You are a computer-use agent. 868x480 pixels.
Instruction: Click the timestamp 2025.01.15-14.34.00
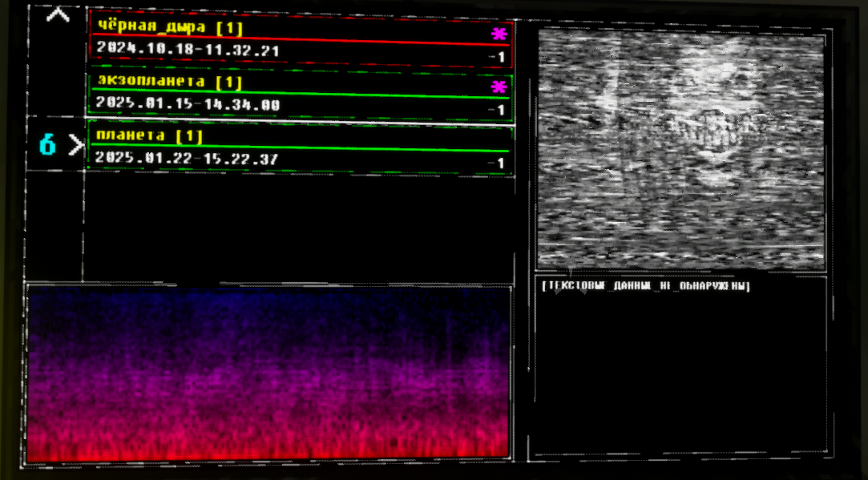pos(188,103)
